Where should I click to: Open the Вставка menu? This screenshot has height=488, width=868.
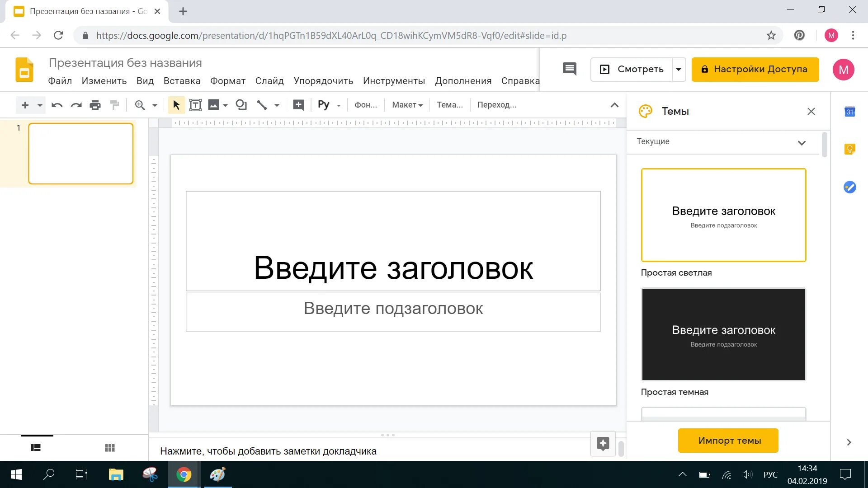[x=182, y=81]
